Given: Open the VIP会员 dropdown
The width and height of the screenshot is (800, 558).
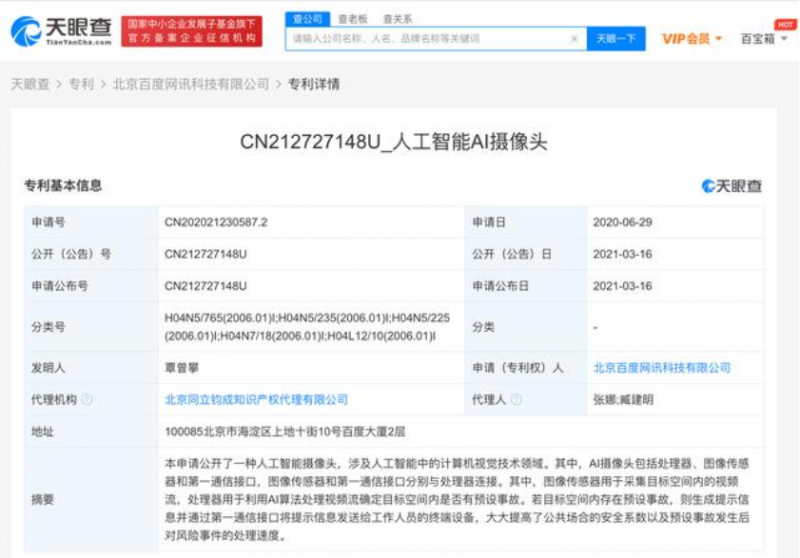Looking at the screenshot, I should [x=692, y=39].
